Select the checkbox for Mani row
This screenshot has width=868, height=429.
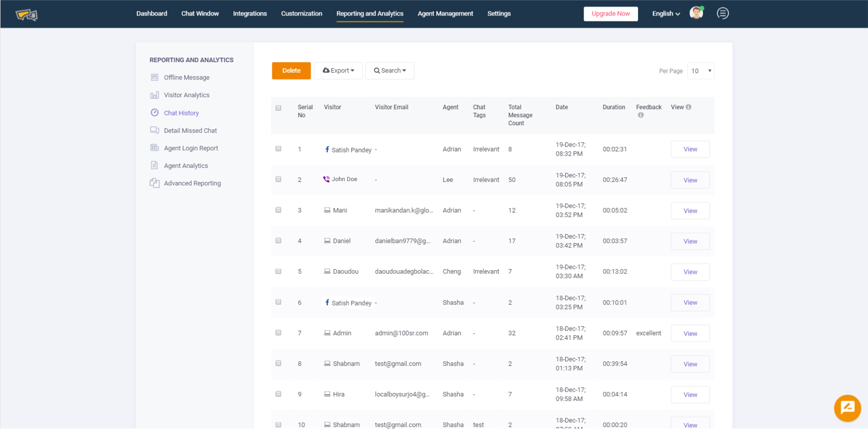pyautogui.click(x=278, y=210)
